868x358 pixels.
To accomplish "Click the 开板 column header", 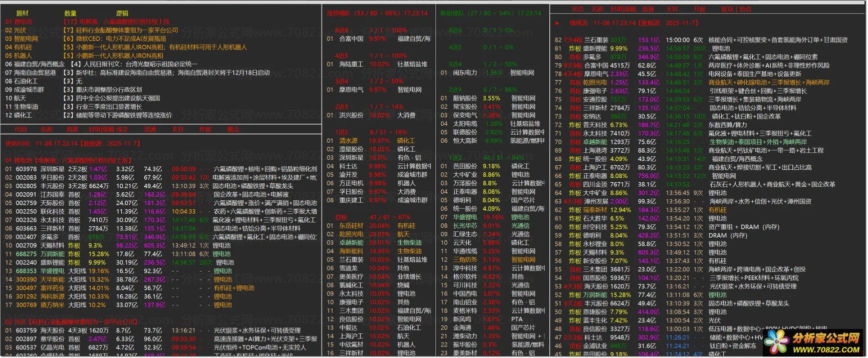I will [x=699, y=10].
